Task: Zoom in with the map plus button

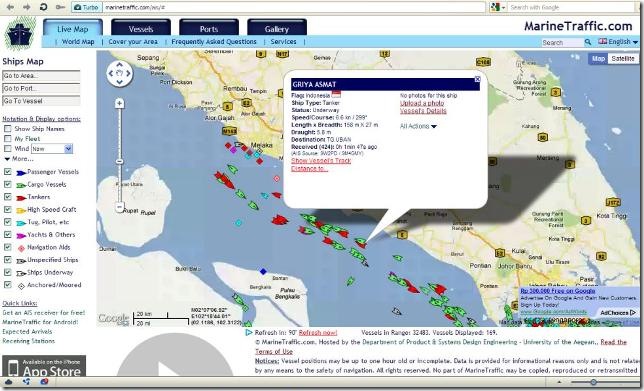Action: (120, 103)
